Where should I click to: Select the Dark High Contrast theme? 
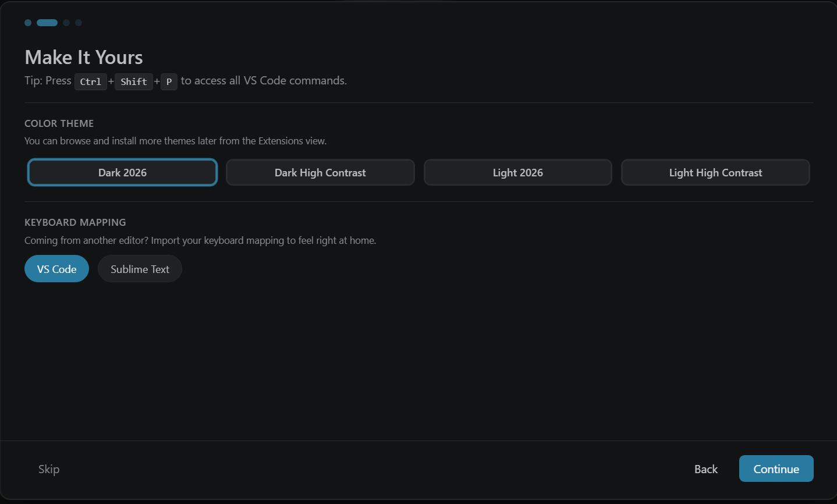[x=320, y=172]
